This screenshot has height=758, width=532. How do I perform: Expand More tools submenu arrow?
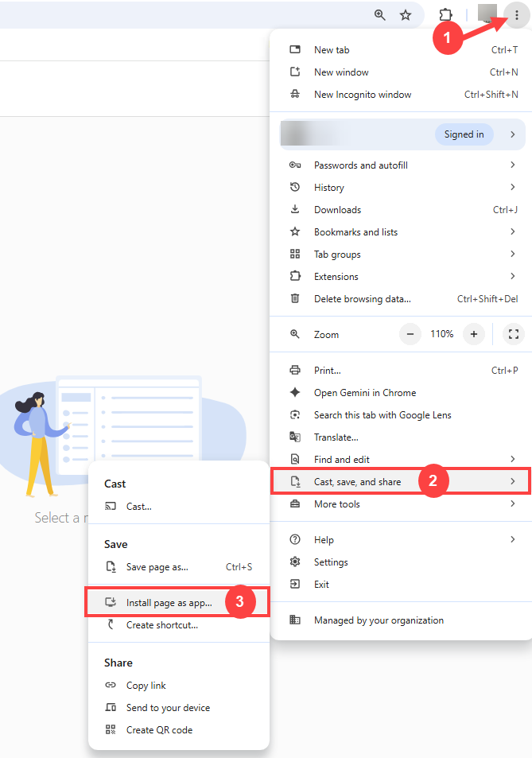coord(513,503)
